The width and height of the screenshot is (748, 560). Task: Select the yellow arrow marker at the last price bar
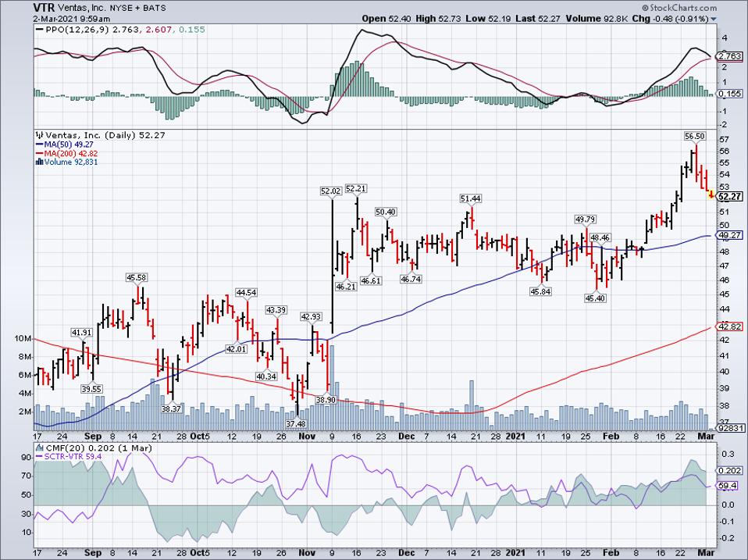(711, 194)
